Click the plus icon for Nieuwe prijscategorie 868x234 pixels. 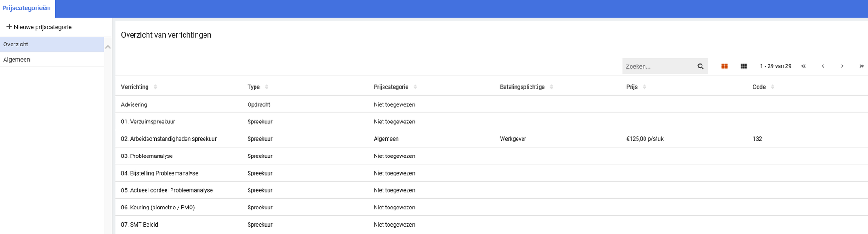coord(9,27)
